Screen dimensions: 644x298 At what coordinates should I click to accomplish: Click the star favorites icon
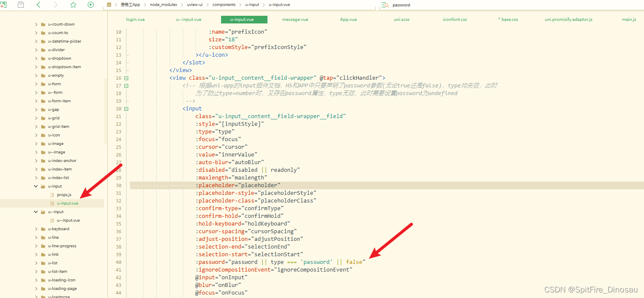[x=73, y=5]
